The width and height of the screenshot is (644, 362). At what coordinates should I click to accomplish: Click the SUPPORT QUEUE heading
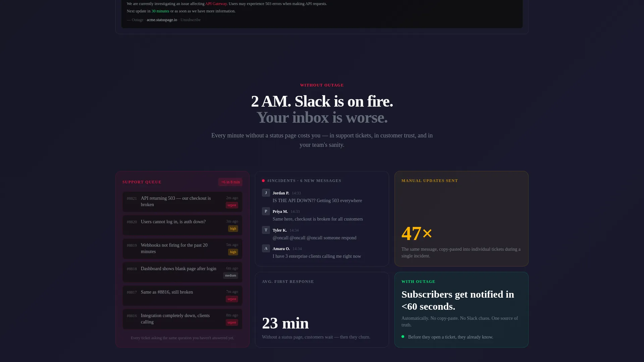pos(142,182)
